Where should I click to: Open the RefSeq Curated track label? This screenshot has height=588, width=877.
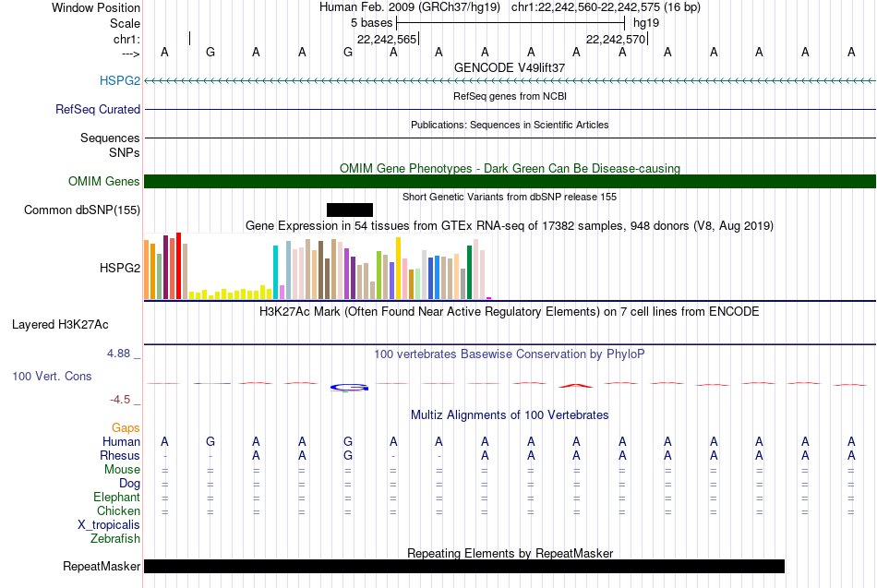pyautogui.click(x=98, y=109)
